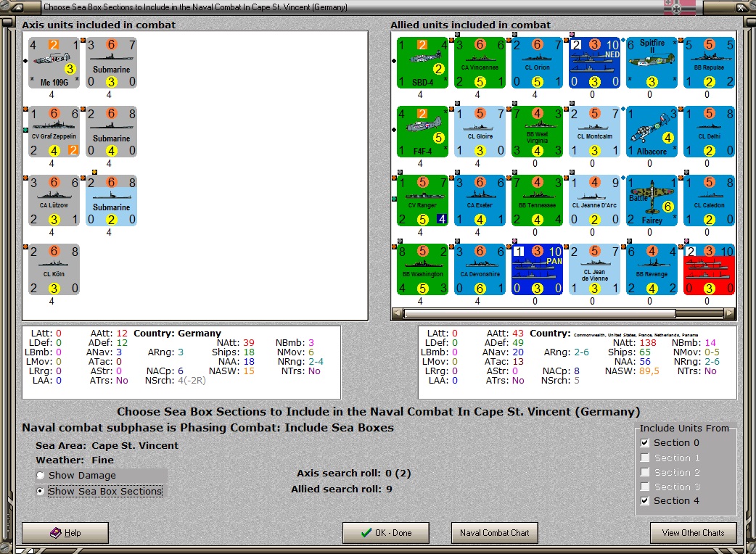
Task: Select the CL Jeanne D'Arc unit
Action: pyautogui.click(x=594, y=201)
